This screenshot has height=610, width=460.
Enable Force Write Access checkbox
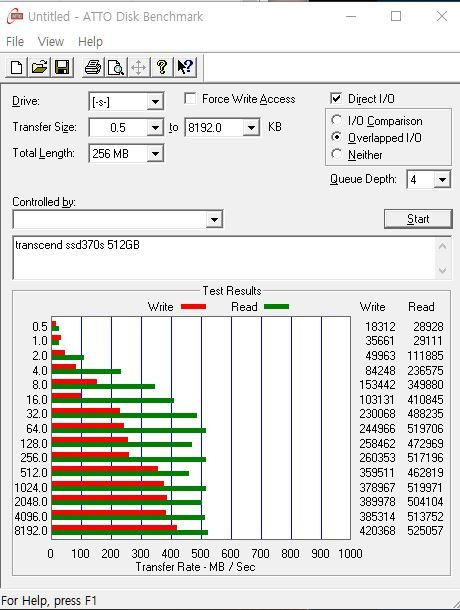coord(190,98)
